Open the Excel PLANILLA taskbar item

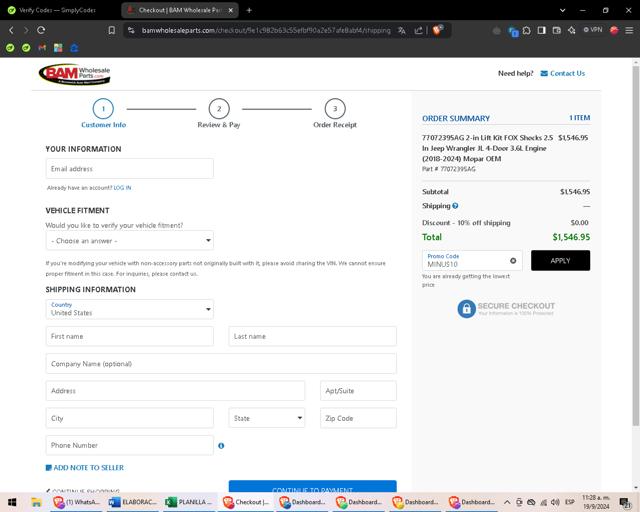(189, 502)
